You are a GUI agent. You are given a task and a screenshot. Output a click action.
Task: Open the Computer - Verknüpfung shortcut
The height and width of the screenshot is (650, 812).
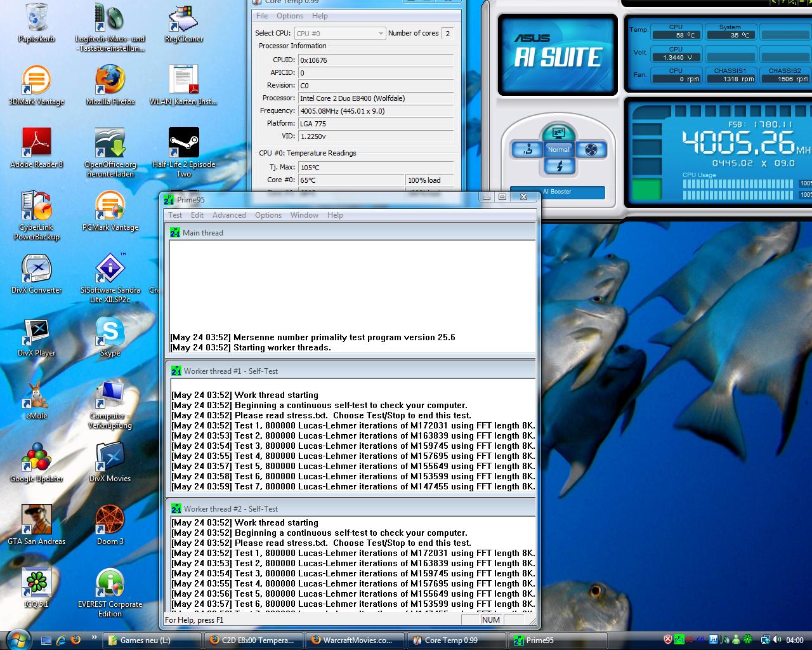pyautogui.click(x=110, y=404)
